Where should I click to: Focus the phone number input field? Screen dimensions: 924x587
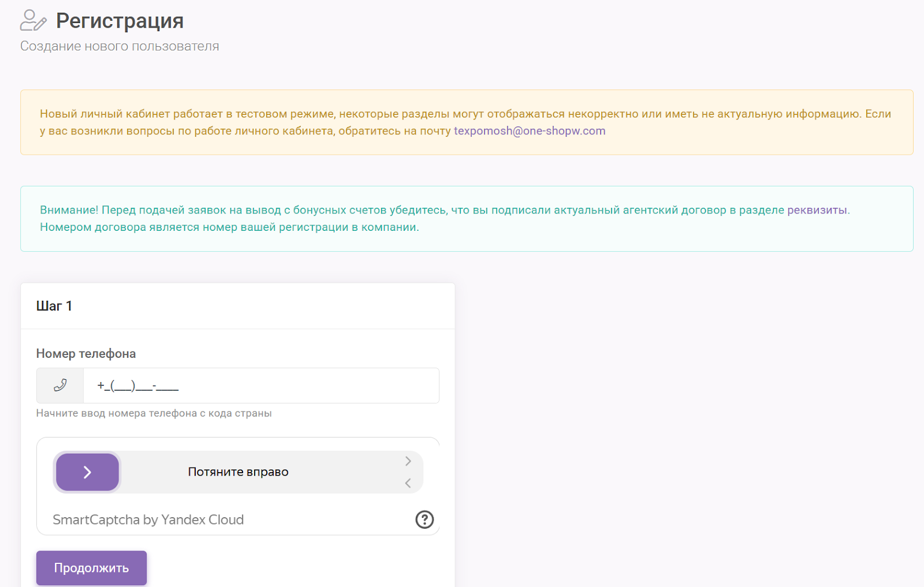click(261, 386)
